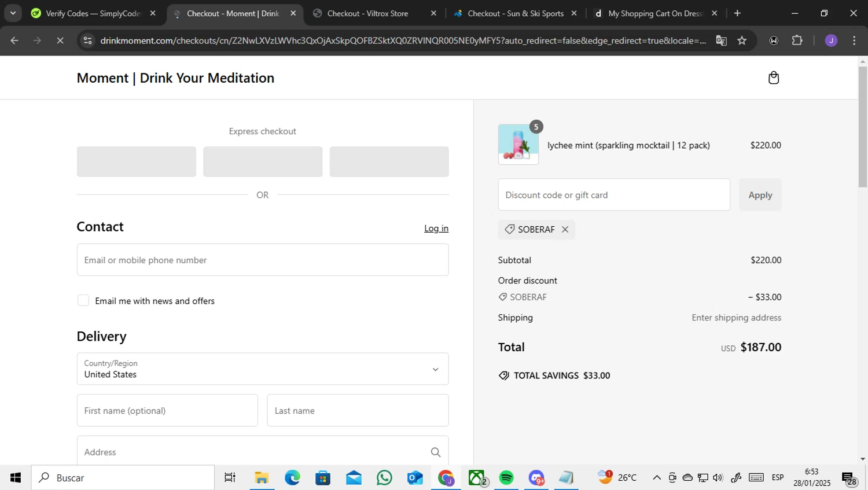Focus the Address input field
This screenshot has height=490, width=868.
coord(263,452)
